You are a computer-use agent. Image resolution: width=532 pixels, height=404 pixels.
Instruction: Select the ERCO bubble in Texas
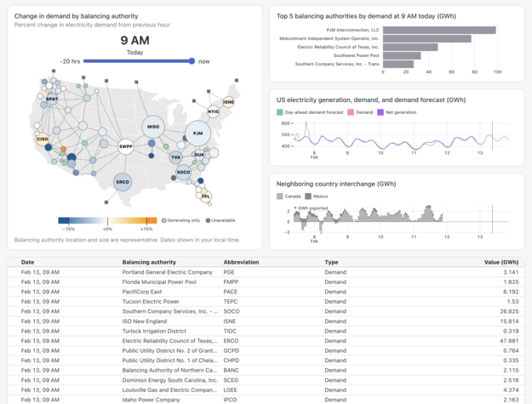pyautogui.click(x=123, y=181)
